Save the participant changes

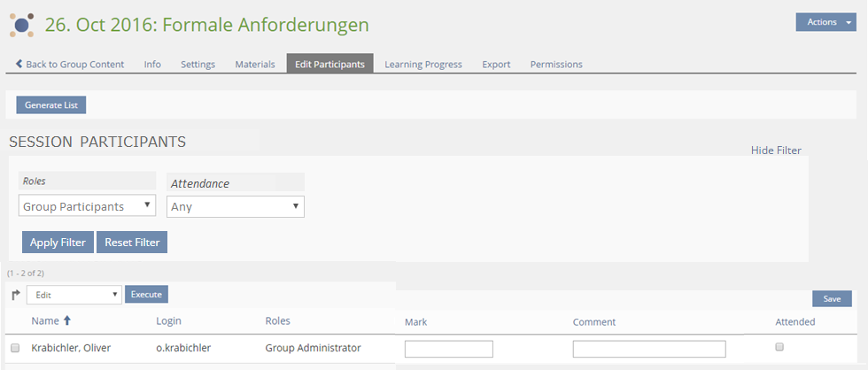tap(832, 299)
